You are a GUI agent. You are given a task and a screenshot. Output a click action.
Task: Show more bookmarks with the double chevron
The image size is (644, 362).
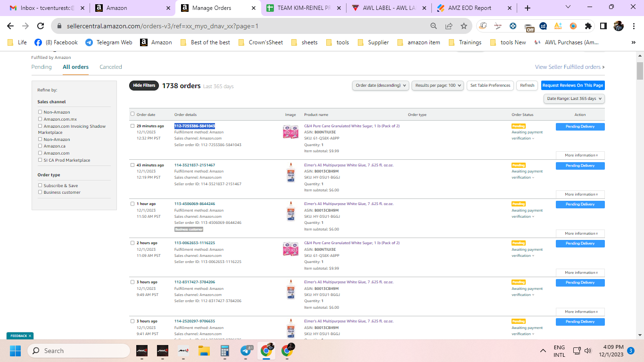point(633,42)
